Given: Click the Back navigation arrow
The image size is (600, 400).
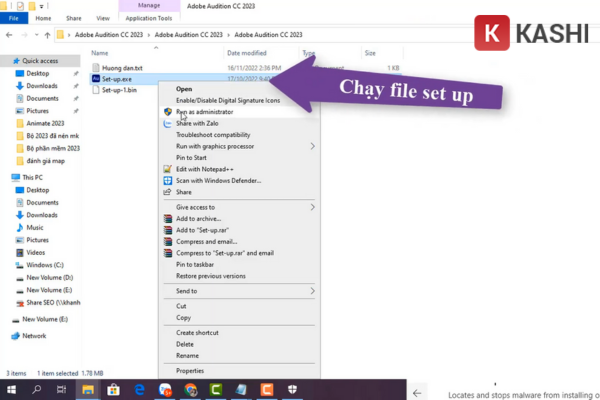Looking at the screenshot, I should [9, 35].
